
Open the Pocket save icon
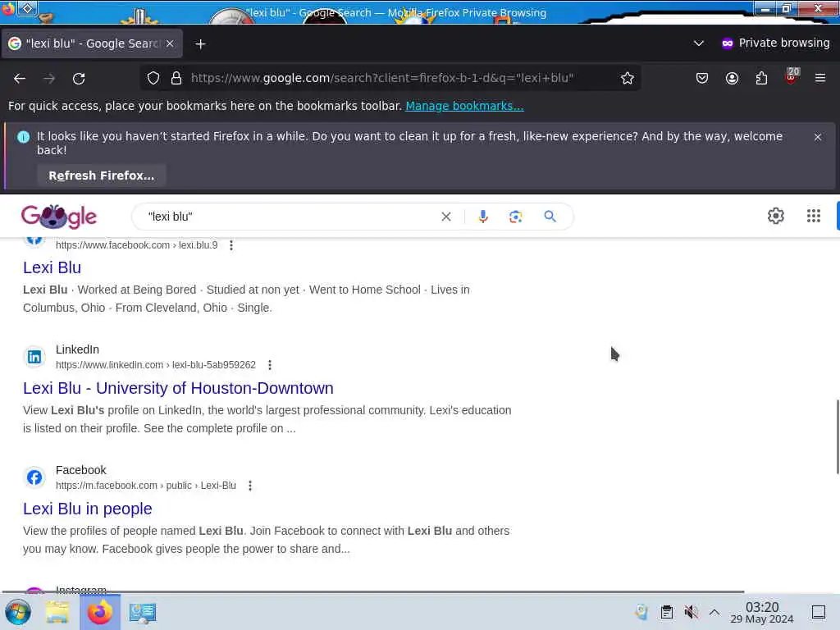702,78
